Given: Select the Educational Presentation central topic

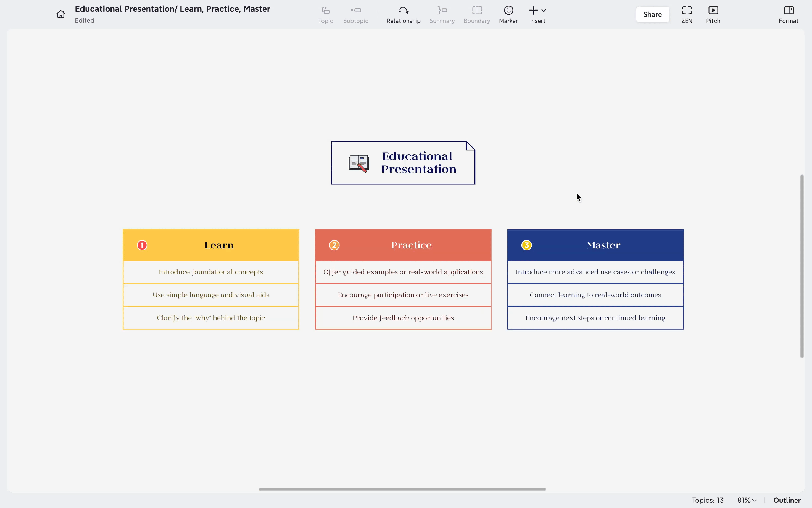Looking at the screenshot, I should (x=403, y=163).
